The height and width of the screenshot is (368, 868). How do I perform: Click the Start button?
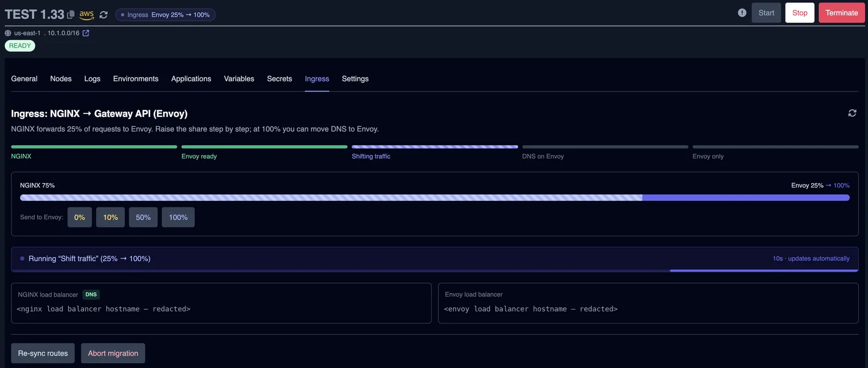click(766, 13)
